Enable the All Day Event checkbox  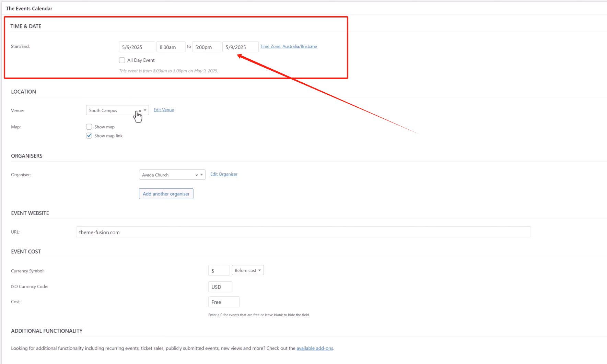(122, 60)
